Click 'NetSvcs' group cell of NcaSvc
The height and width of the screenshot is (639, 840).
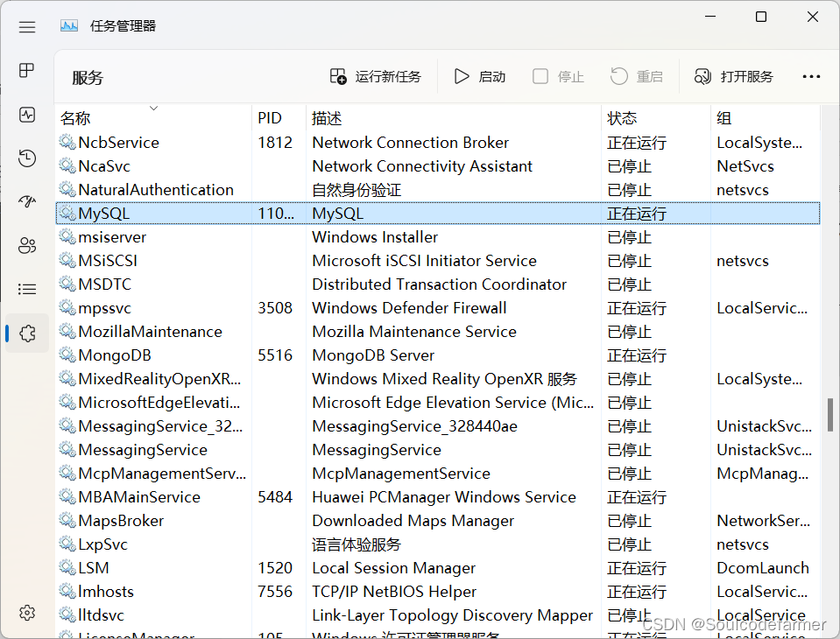tap(745, 166)
